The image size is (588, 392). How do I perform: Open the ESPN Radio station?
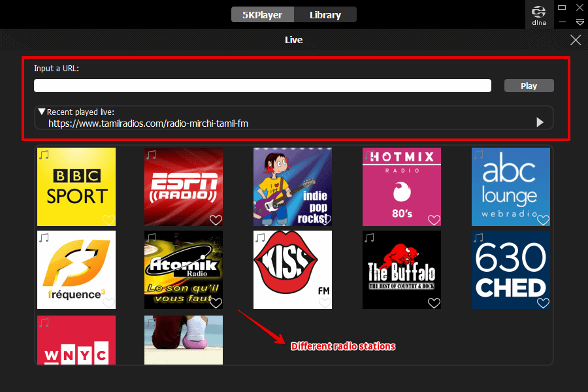[184, 187]
